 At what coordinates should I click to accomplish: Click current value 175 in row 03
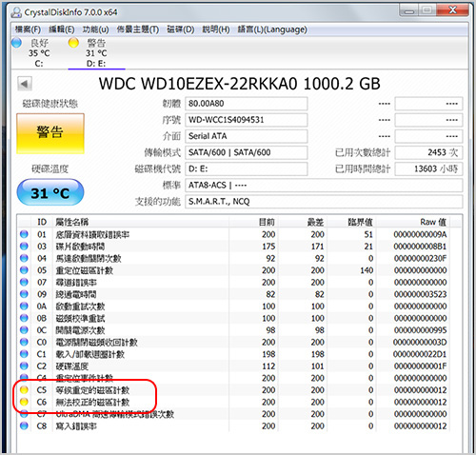click(268, 247)
